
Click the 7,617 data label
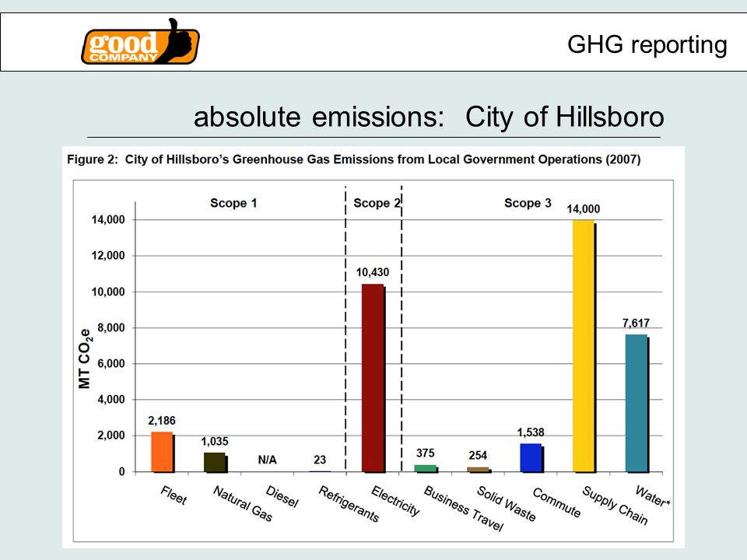point(636,324)
